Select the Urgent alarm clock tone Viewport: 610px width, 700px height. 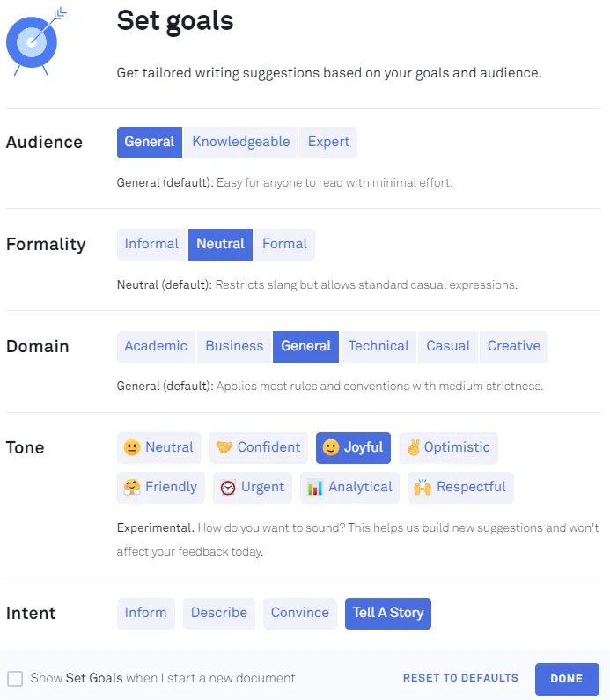click(253, 487)
